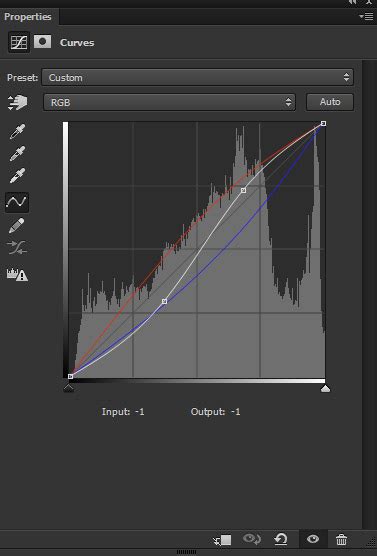Image resolution: width=377 pixels, height=556 pixels.
Task: Click the Input value field
Action: (140, 412)
